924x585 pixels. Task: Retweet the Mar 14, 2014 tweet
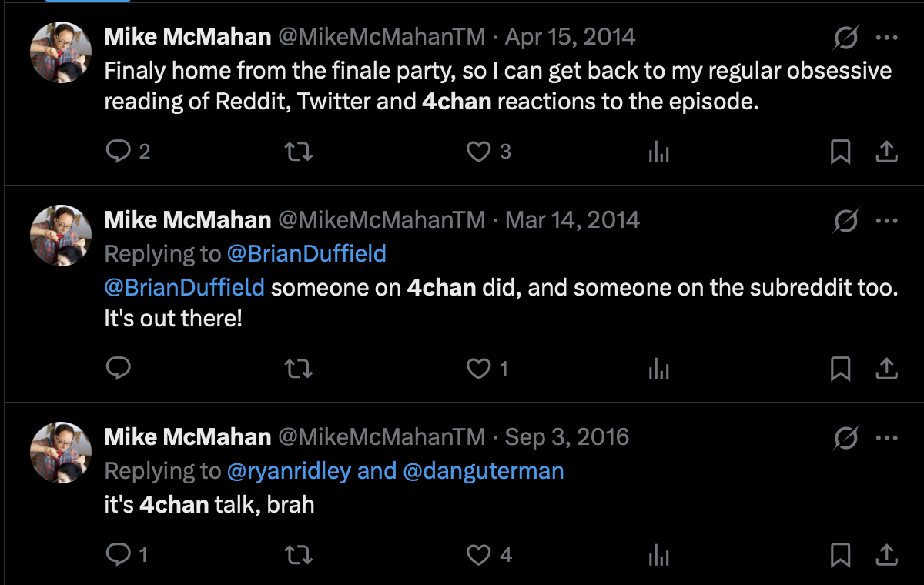(299, 369)
